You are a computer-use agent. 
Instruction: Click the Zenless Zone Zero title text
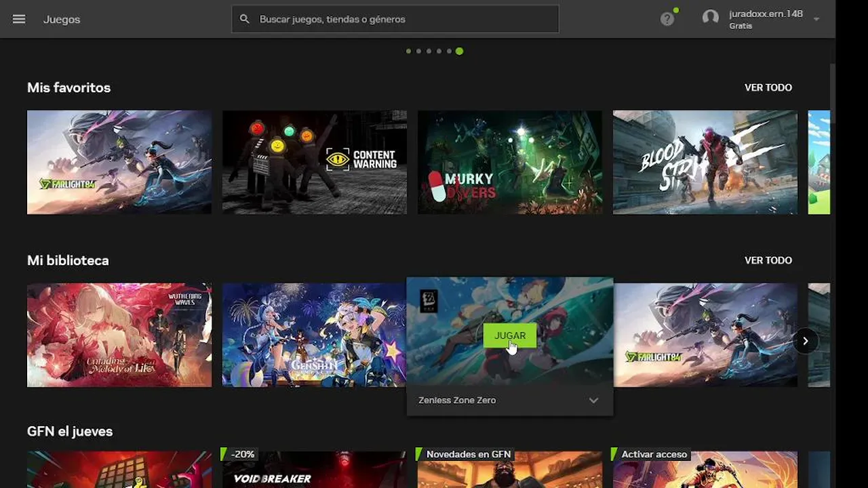(x=457, y=401)
